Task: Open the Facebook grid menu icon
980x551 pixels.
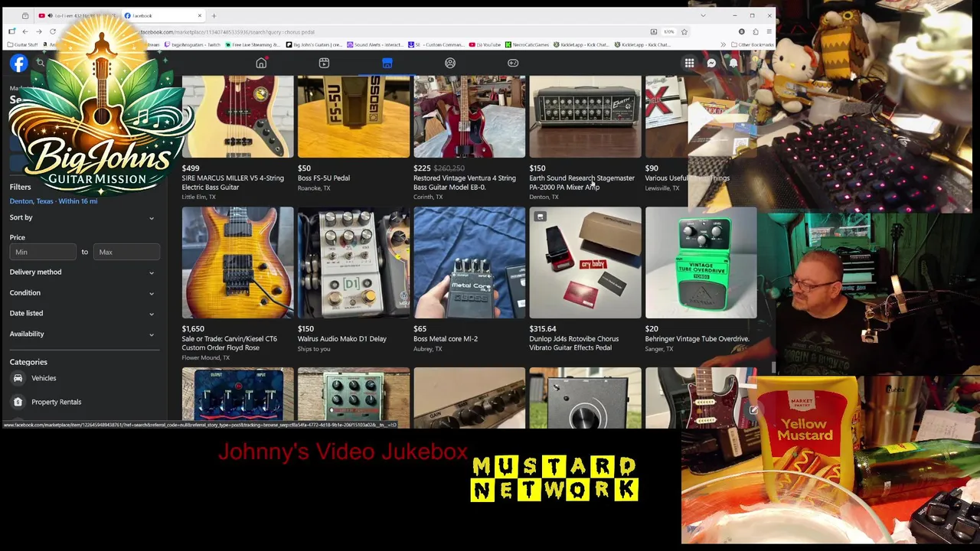Action: [x=689, y=64]
